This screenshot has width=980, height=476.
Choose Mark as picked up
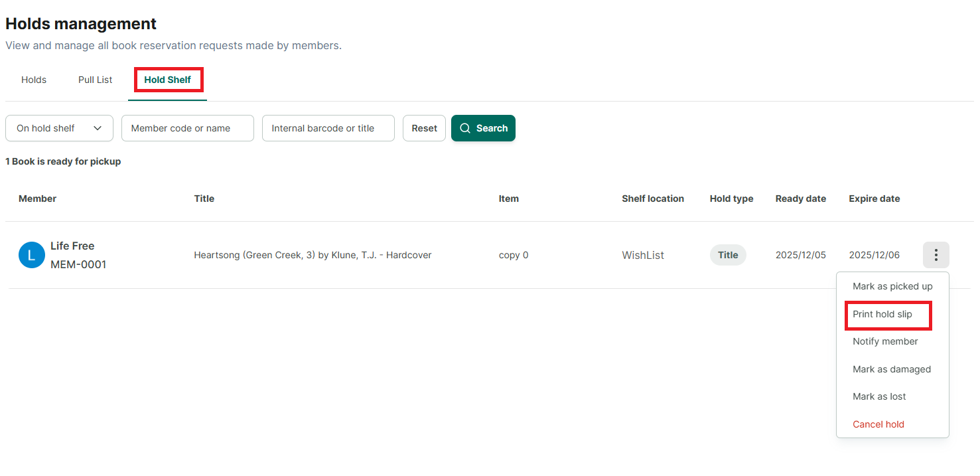(x=892, y=286)
